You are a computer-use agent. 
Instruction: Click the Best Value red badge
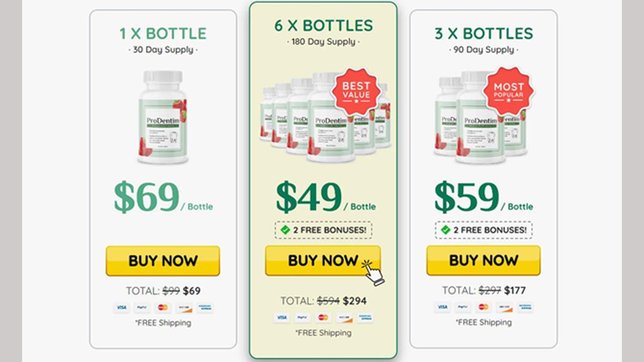[x=356, y=92]
